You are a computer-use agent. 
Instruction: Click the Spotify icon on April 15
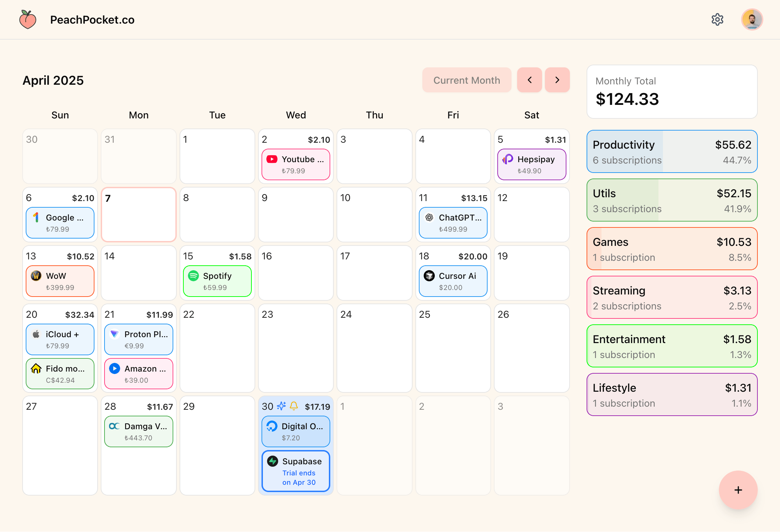click(194, 276)
